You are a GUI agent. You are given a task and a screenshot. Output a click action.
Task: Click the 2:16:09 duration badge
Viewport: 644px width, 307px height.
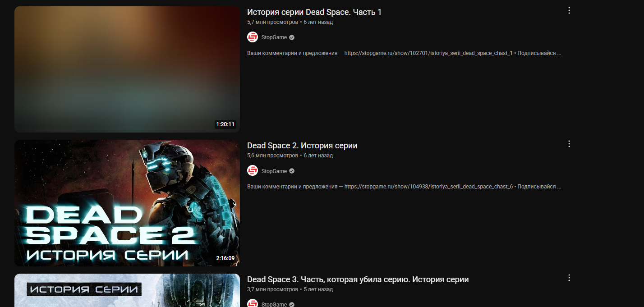click(225, 258)
